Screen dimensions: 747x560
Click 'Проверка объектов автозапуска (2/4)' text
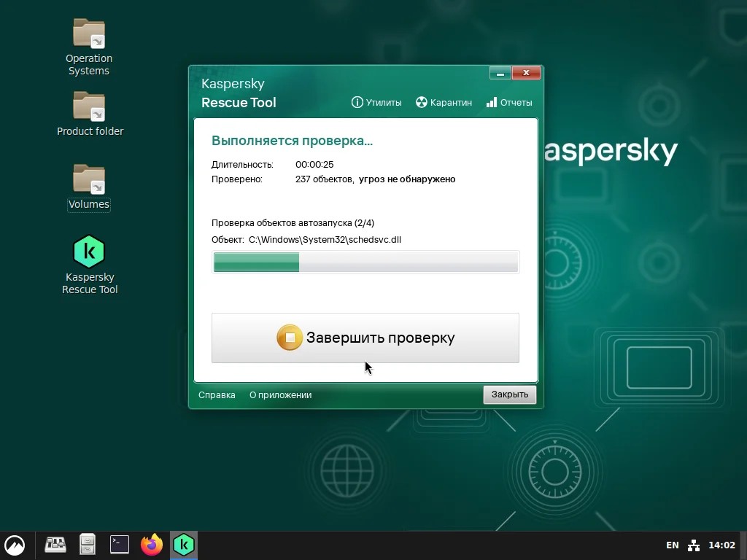pos(293,223)
